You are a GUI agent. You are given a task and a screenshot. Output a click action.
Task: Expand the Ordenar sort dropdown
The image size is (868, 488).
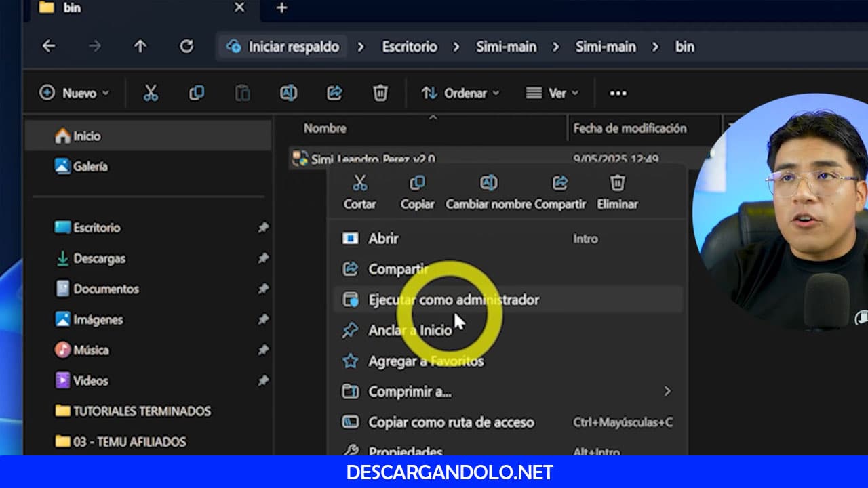tap(460, 93)
